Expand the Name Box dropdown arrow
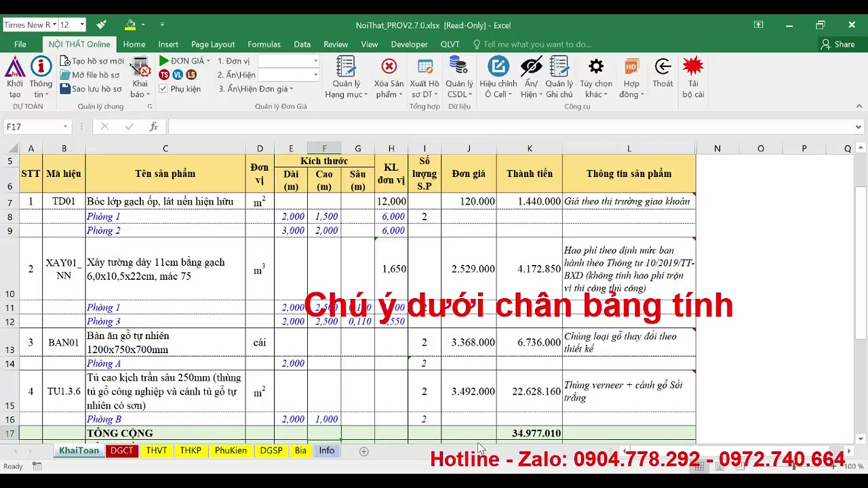The image size is (868, 488). (65, 127)
